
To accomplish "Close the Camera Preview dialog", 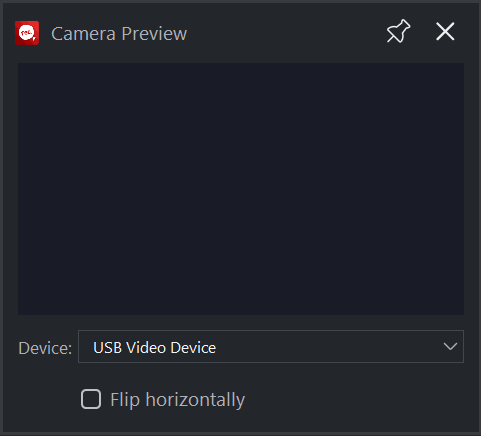I will (x=445, y=32).
